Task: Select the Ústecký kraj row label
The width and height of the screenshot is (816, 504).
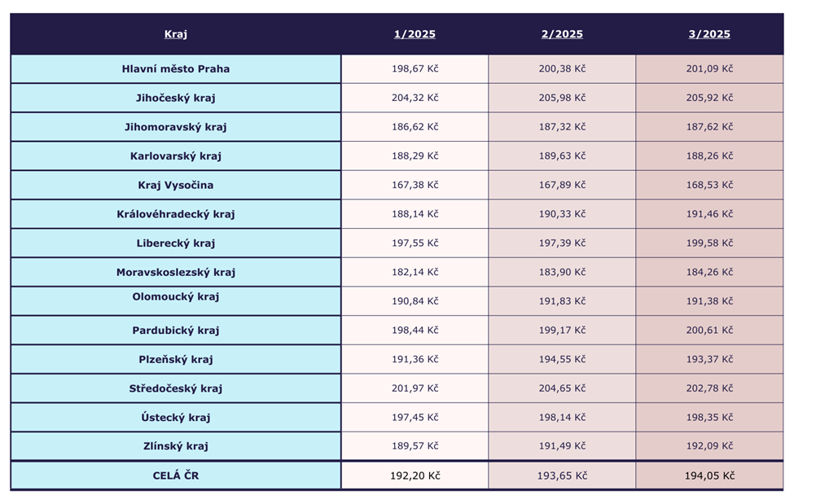Action: pos(176,418)
